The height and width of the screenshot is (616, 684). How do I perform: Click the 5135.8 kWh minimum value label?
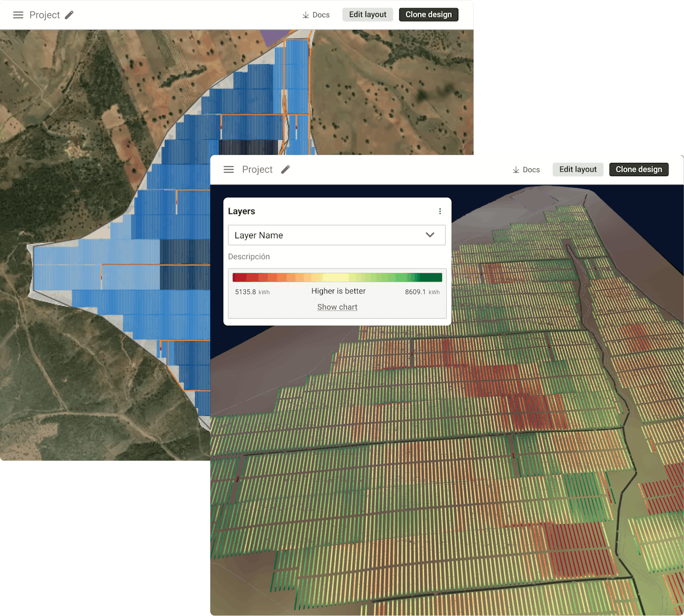pyautogui.click(x=252, y=292)
